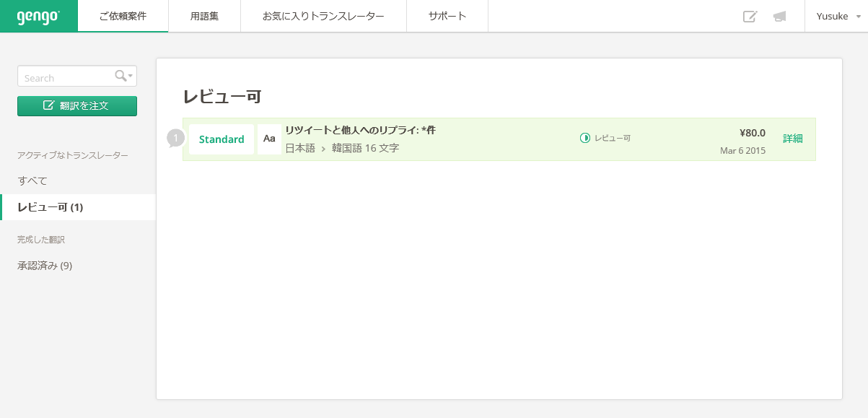This screenshot has width=868, height=418.
Task: Select レビュー可 (1) in sidebar
Action: 51,207
